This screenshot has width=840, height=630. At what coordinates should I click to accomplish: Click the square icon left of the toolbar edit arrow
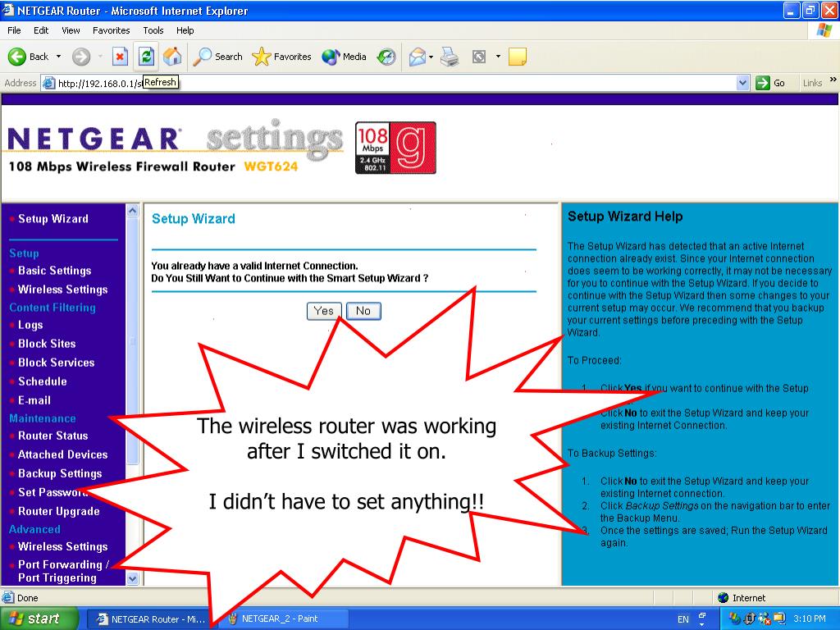(479, 57)
